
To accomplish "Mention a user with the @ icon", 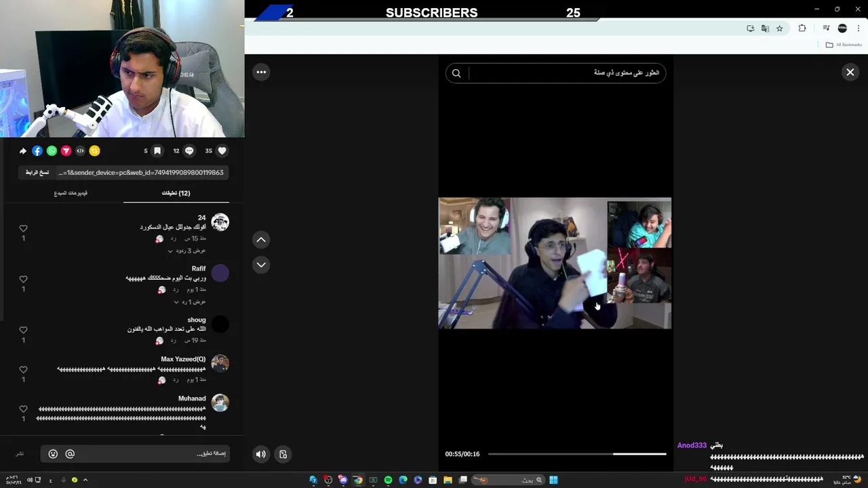I will (70, 454).
